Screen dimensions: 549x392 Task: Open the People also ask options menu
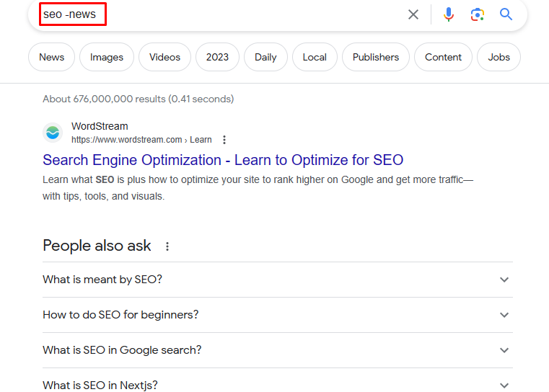coord(167,246)
